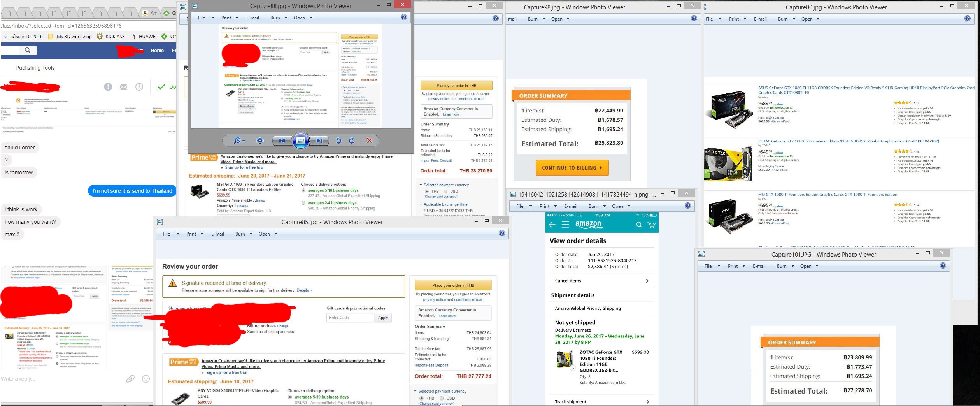Screen dimensions: 980x406
Task: Expand signature Details chevron in Capture85
Action: click(x=312, y=290)
